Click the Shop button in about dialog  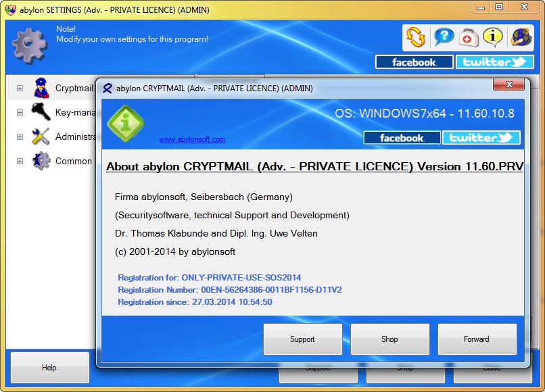pyautogui.click(x=390, y=339)
